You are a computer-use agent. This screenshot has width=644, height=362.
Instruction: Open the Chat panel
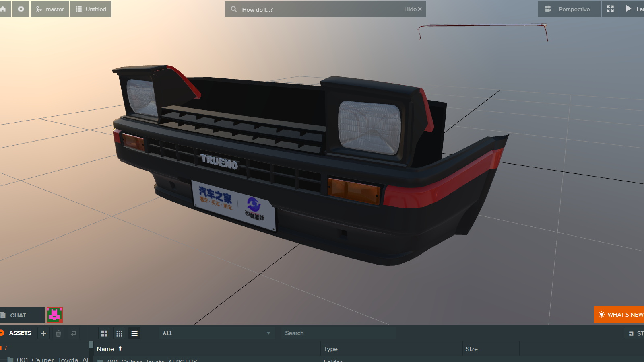coord(22,315)
